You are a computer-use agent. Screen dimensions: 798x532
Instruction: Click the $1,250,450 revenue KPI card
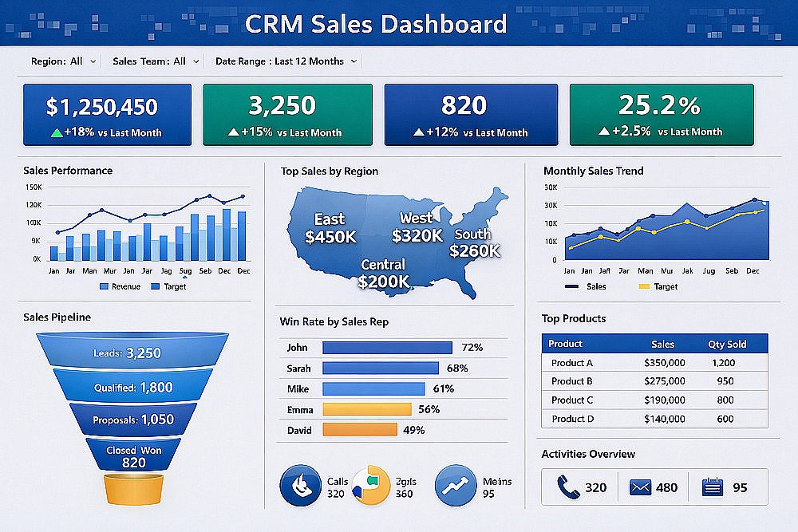pos(108,115)
